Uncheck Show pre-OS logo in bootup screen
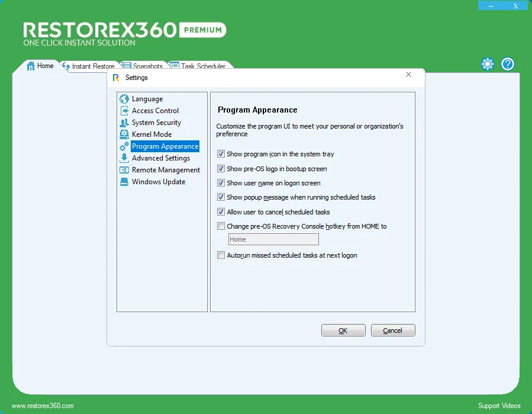This screenshot has height=414, width=532. 221,168
